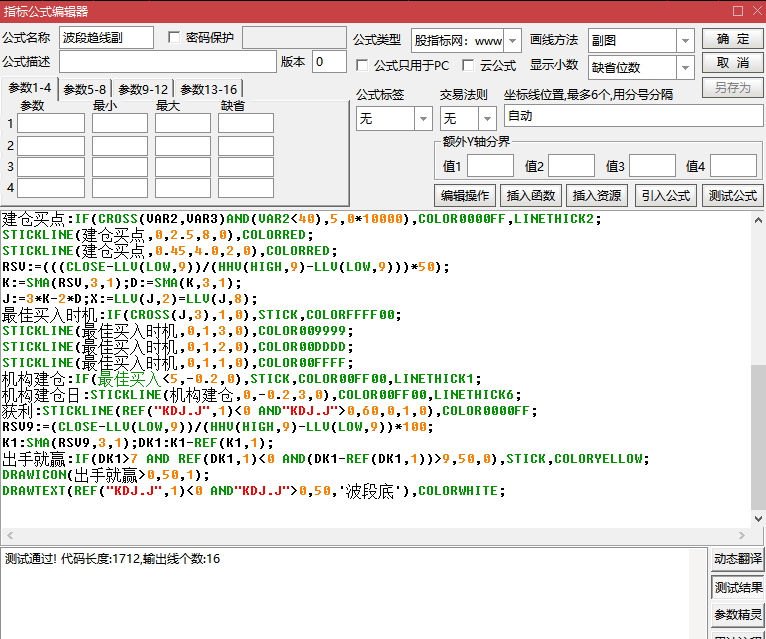Image resolution: width=766 pixels, height=639 pixels.
Task: Click row 1 最小 field
Action: click(120, 124)
